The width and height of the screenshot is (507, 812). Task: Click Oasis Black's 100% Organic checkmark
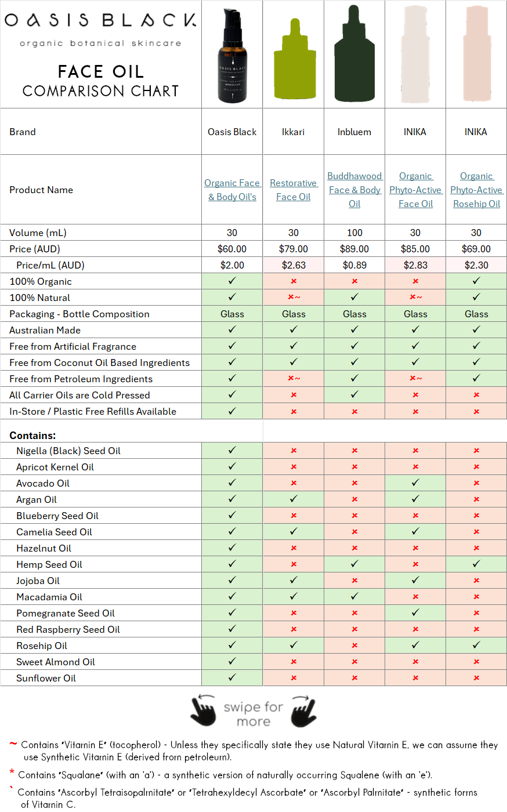click(232, 281)
